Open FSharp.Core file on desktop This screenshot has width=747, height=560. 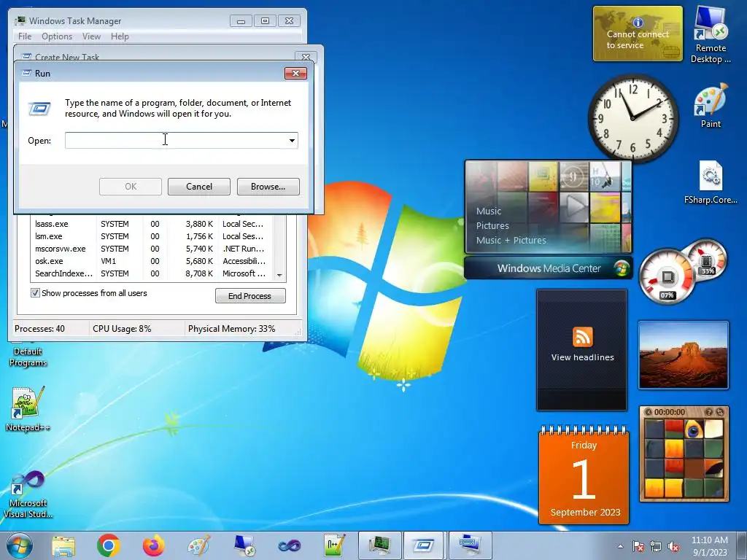711,182
